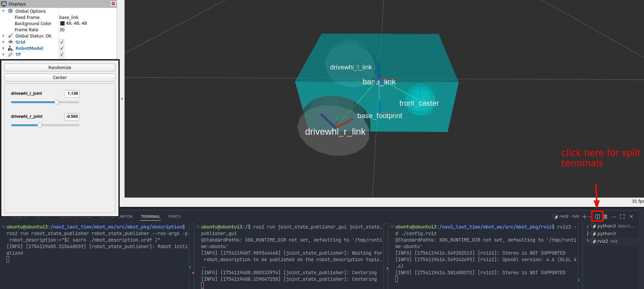Click the Global Options gear icon

point(11,11)
